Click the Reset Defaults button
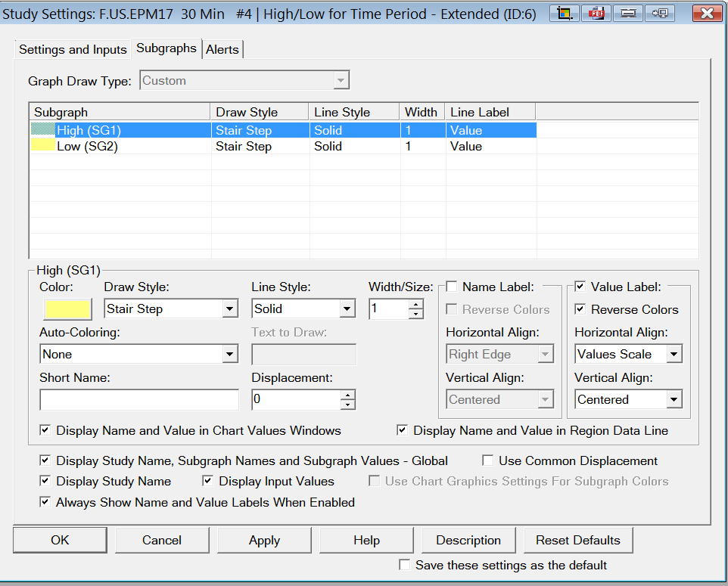 (x=578, y=540)
